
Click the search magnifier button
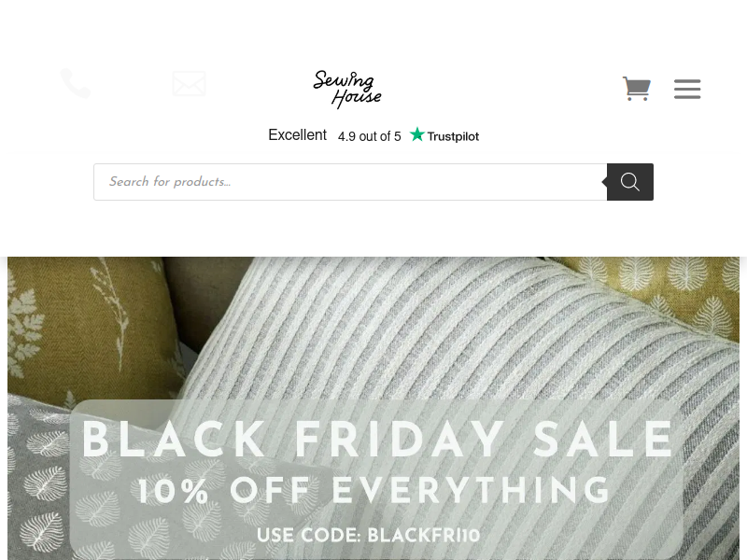629,182
